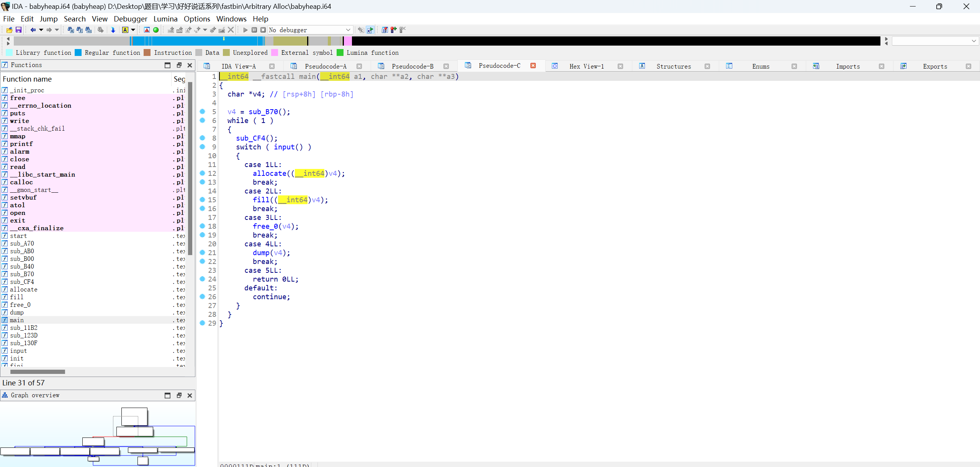Open the Debugger menu
Viewport: 980px width, 467px height.
point(130,19)
